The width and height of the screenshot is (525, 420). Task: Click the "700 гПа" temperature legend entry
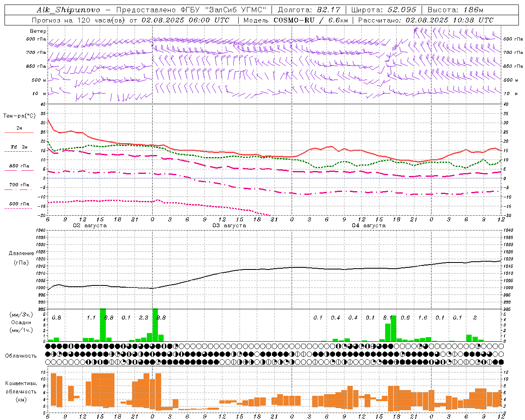19,185
